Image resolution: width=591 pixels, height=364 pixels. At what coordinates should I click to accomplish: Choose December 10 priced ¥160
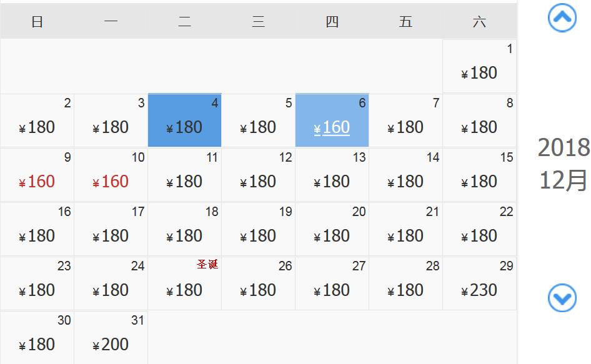tap(111, 175)
